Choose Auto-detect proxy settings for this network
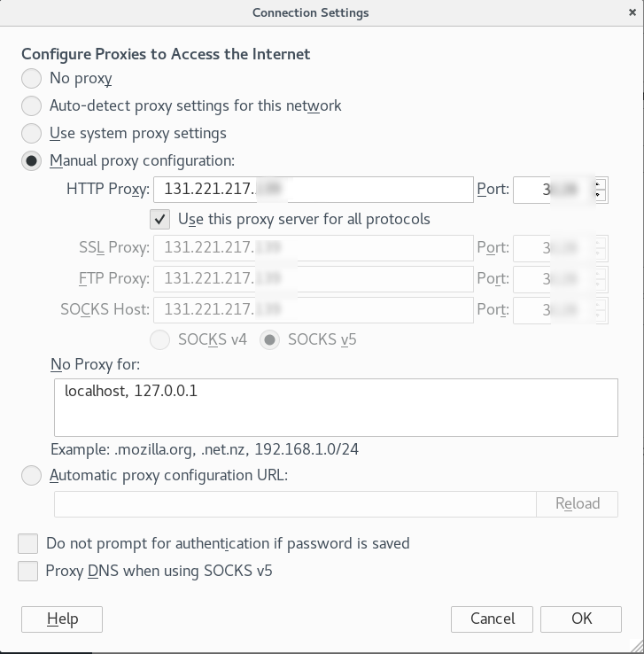The image size is (644, 654). pos(31,106)
